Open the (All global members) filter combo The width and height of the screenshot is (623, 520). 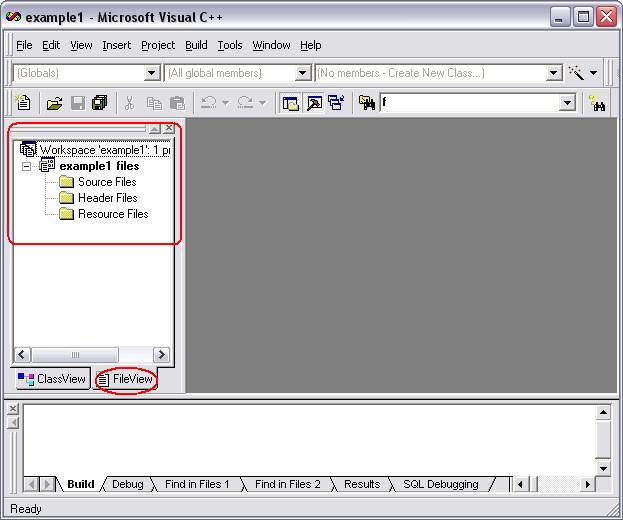tap(238, 73)
